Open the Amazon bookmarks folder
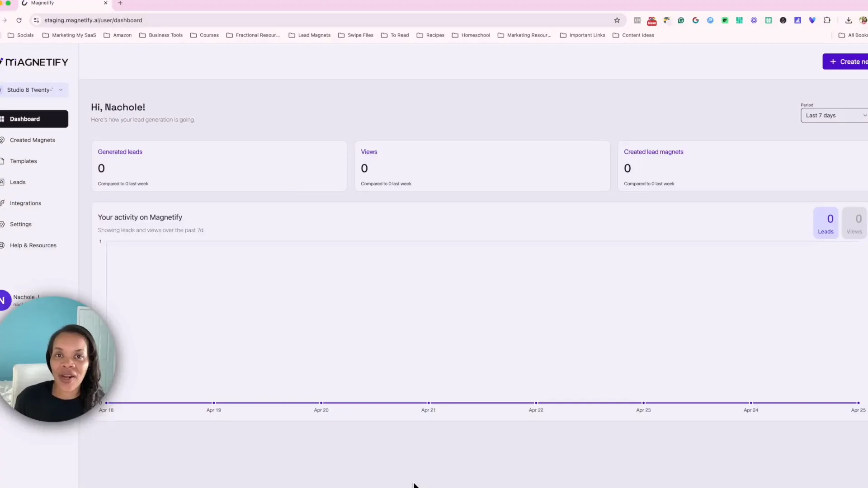868x488 pixels. 118,35
